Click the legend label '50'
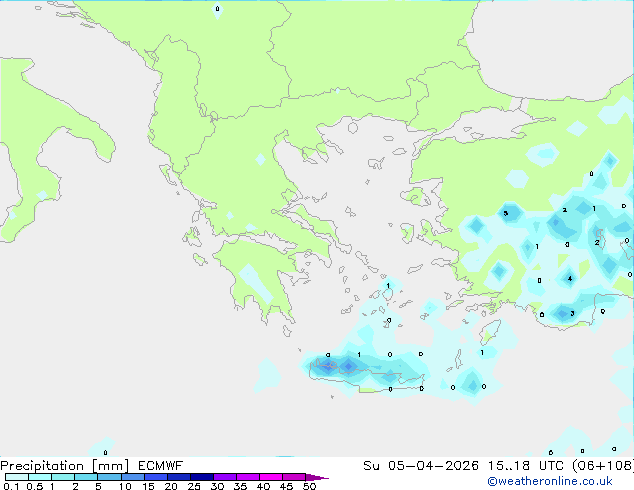Viewport: 634px width, 490px height. [x=310, y=486]
